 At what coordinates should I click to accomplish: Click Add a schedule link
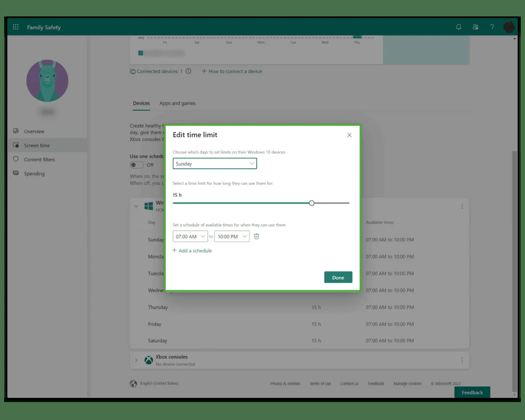point(192,251)
